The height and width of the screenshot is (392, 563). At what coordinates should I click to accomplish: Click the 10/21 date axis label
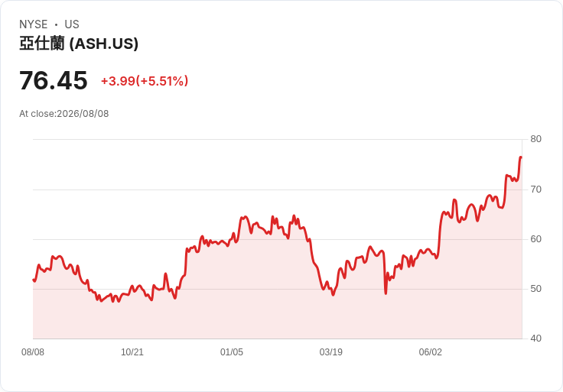point(132,352)
